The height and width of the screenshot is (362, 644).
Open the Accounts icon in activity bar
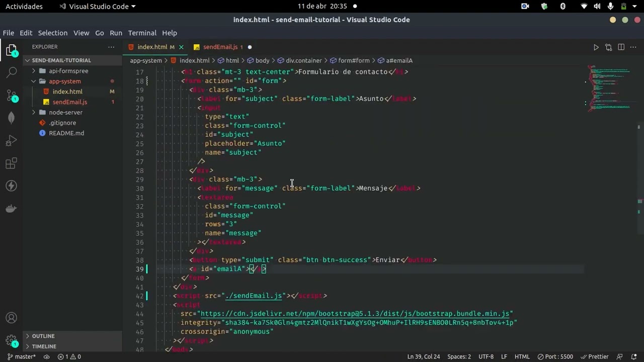tap(12, 318)
